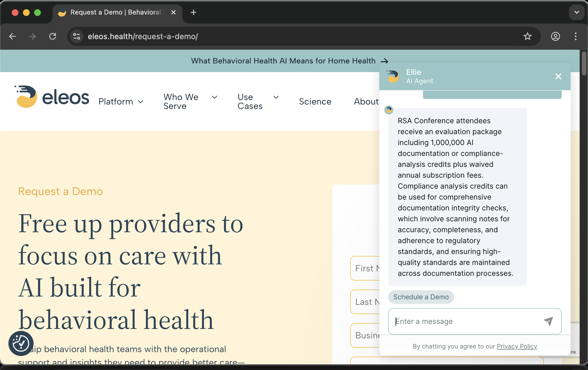Reload the current page
The height and width of the screenshot is (370, 588).
(53, 36)
